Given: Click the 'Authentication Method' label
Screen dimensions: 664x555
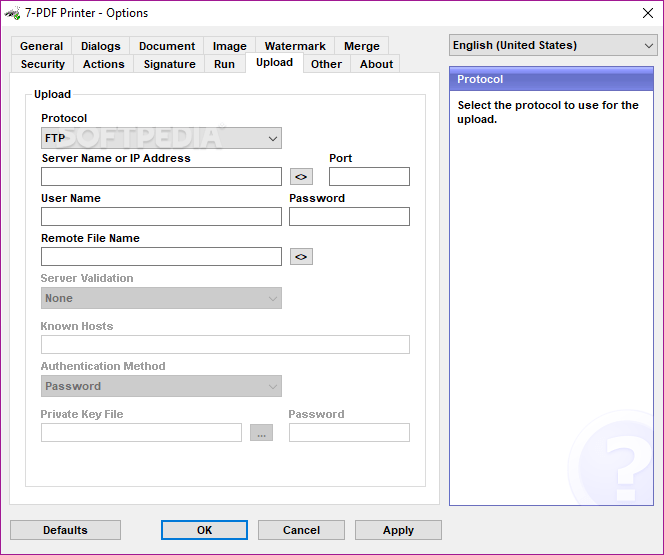Looking at the screenshot, I should tap(103, 366).
